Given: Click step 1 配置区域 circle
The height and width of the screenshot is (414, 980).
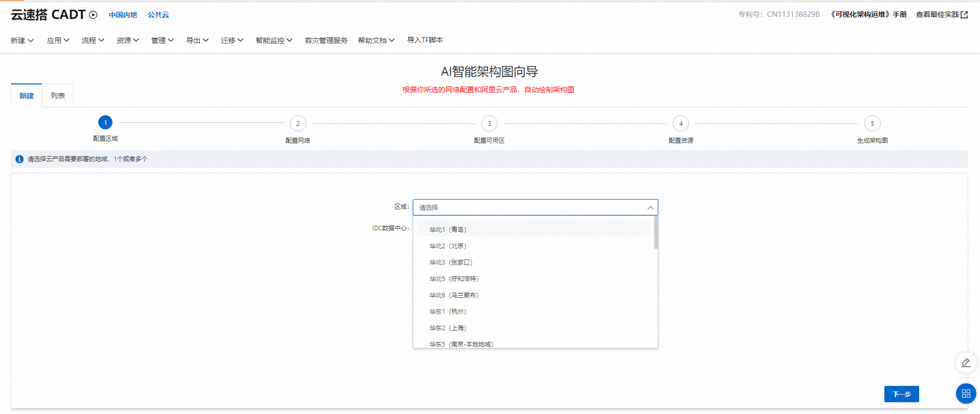Looking at the screenshot, I should [105, 122].
